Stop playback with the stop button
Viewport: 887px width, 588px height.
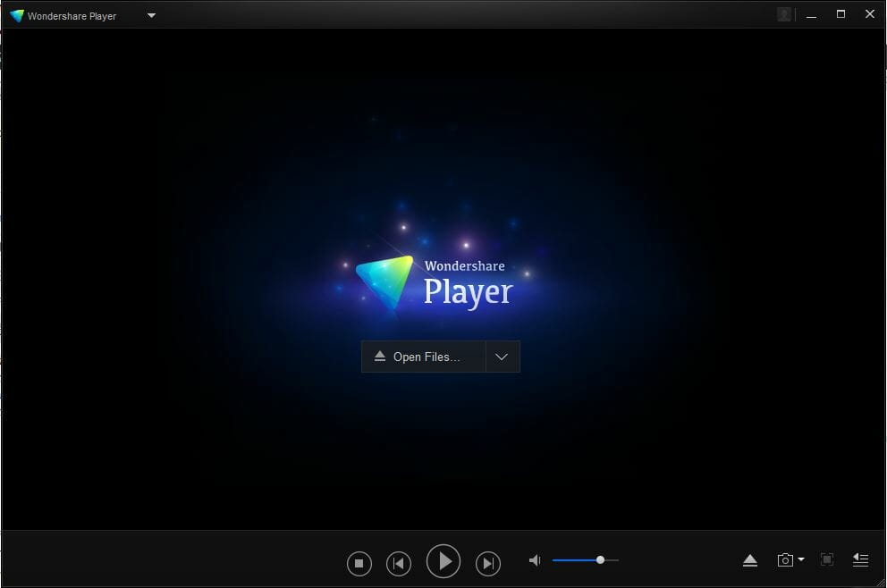(359, 563)
